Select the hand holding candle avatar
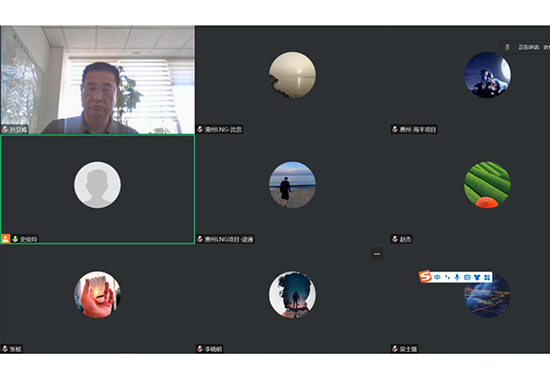The width and height of the screenshot is (550, 380). click(98, 294)
